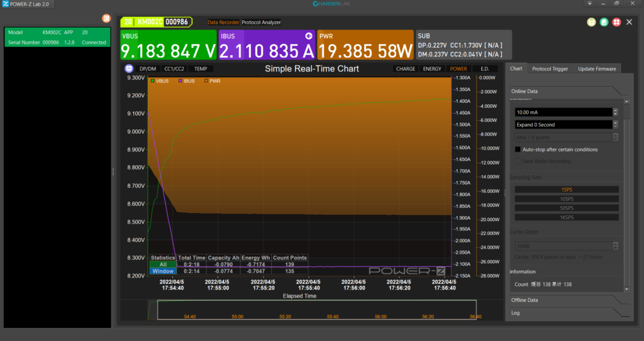Screen dimensions: 644x341
Task: Select the 50SPS sampling rate
Action: [567, 208]
